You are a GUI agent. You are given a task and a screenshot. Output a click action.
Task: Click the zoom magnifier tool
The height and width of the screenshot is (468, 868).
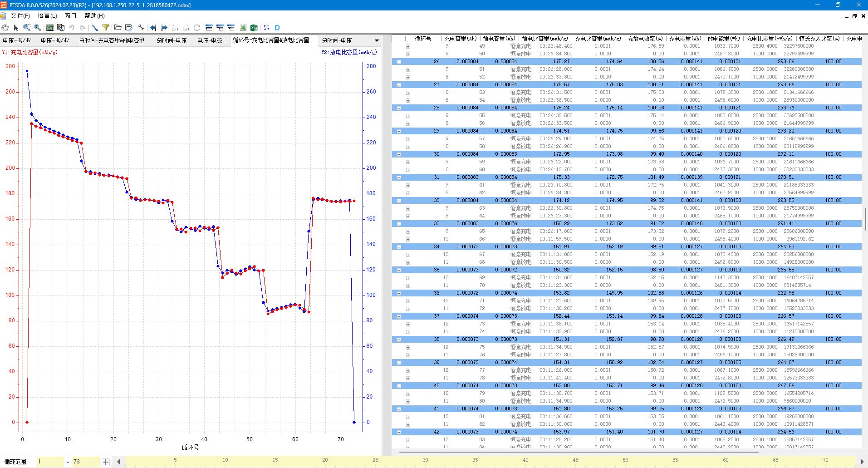38,28
